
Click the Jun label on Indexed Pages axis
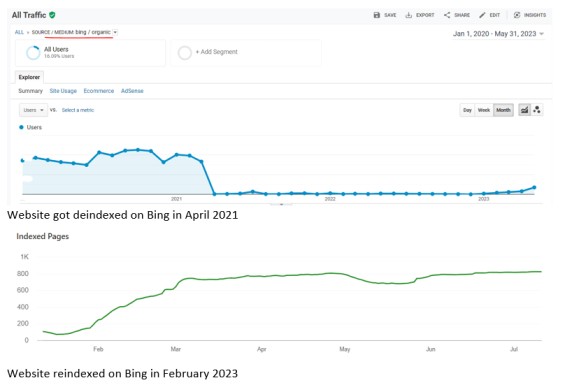click(431, 349)
